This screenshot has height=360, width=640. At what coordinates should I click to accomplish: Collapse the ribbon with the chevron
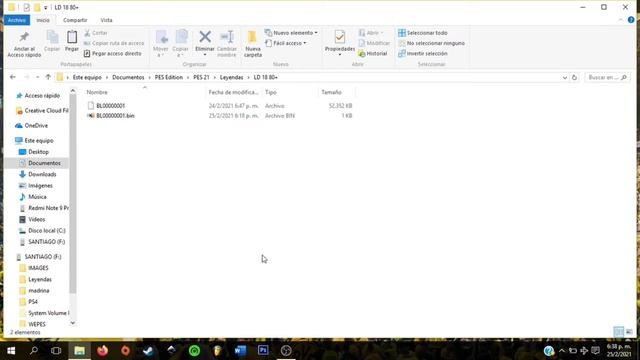tap(620, 20)
